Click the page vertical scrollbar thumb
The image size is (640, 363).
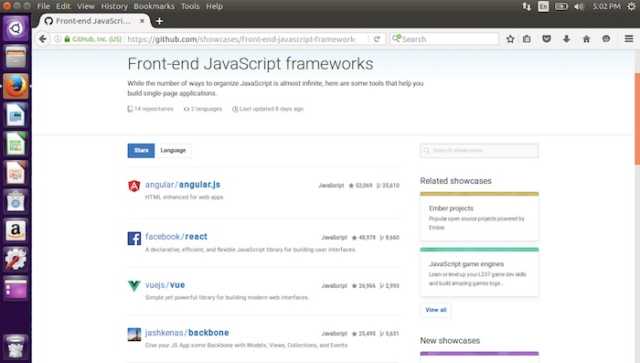tap(637, 118)
